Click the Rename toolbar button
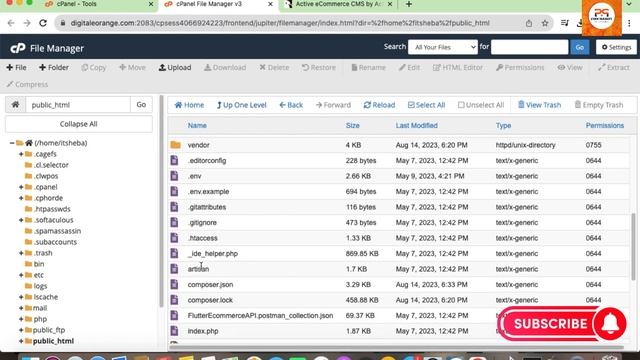Image resolution: width=640 pixels, height=360 pixels. [368, 67]
